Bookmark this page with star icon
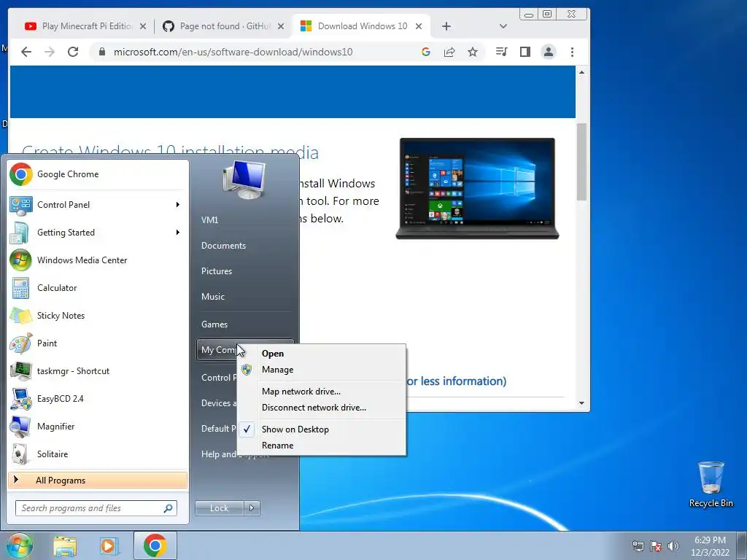Screen dimensions: 747x560 tap(472, 52)
